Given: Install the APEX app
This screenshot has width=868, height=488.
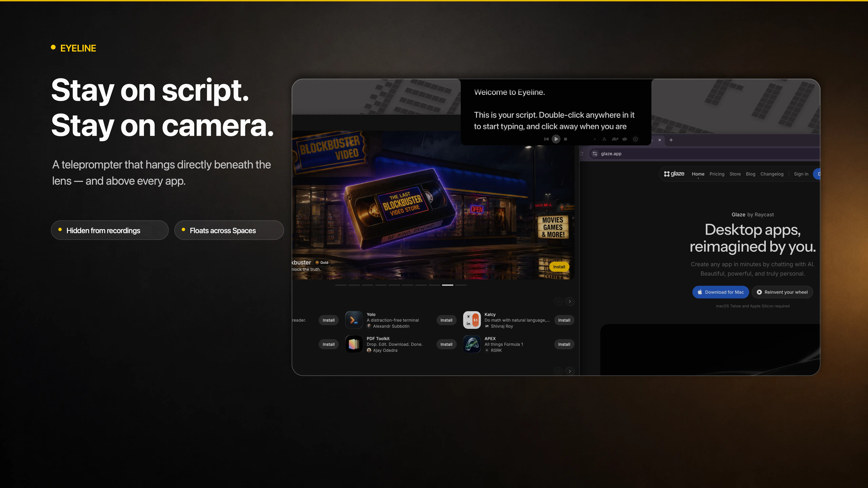Looking at the screenshot, I should (564, 344).
